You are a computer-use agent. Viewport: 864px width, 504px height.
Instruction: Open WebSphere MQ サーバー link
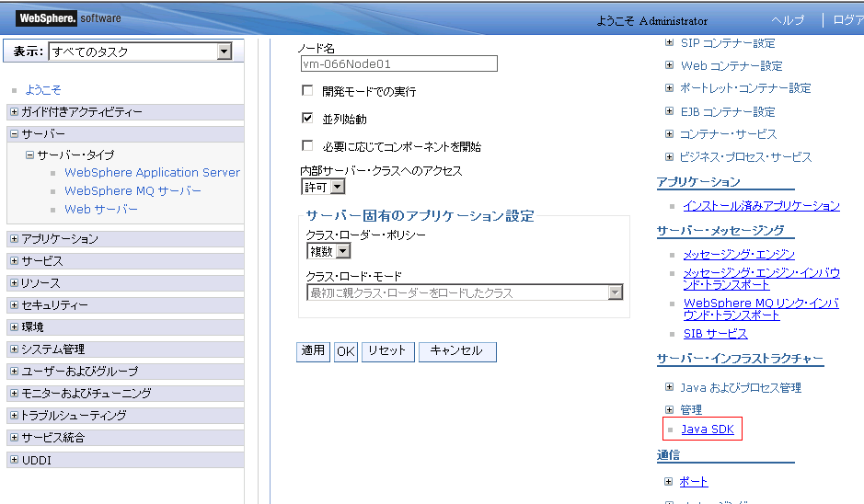tap(132, 190)
